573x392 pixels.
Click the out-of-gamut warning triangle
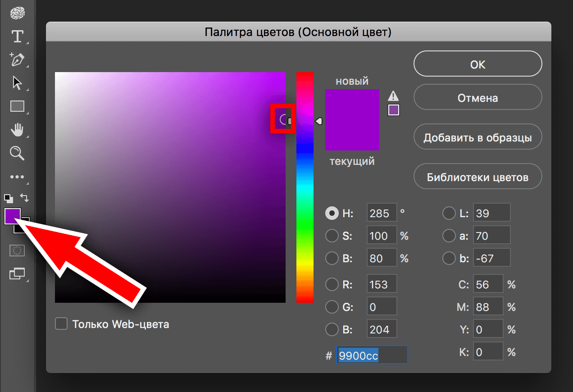[x=393, y=96]
